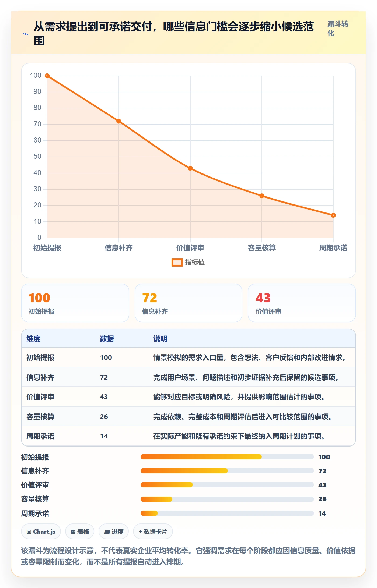Click the 容量核算 progress bar
The width and height of the screenshot is (377, 588).
coord(227,499)
